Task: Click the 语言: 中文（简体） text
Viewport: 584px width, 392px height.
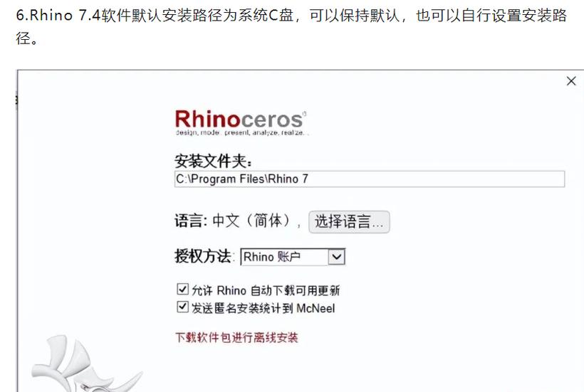Action: coord(233,221)
